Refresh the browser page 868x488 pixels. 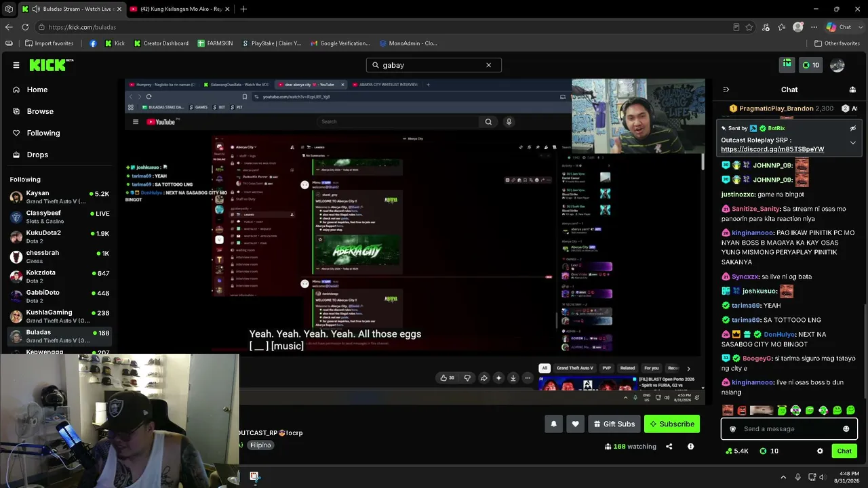(25, 27)
